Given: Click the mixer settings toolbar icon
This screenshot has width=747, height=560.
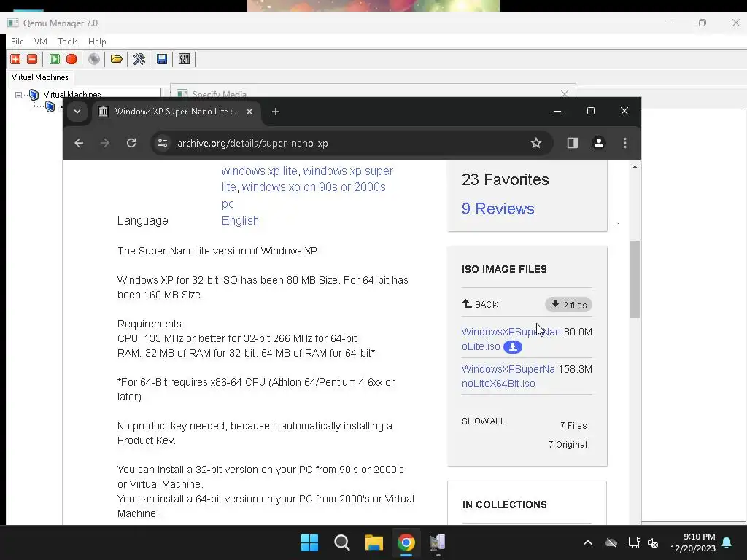Looking at the screenshot, I should [x=184, y=59].
